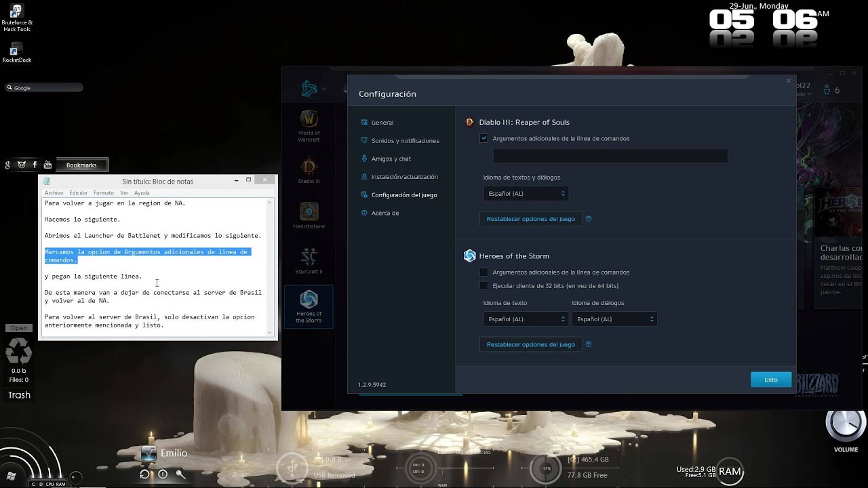The image size is (868, 488).
Task: Click Diablo III: Reaper of Souls icon
Action: tap(469, 122)
